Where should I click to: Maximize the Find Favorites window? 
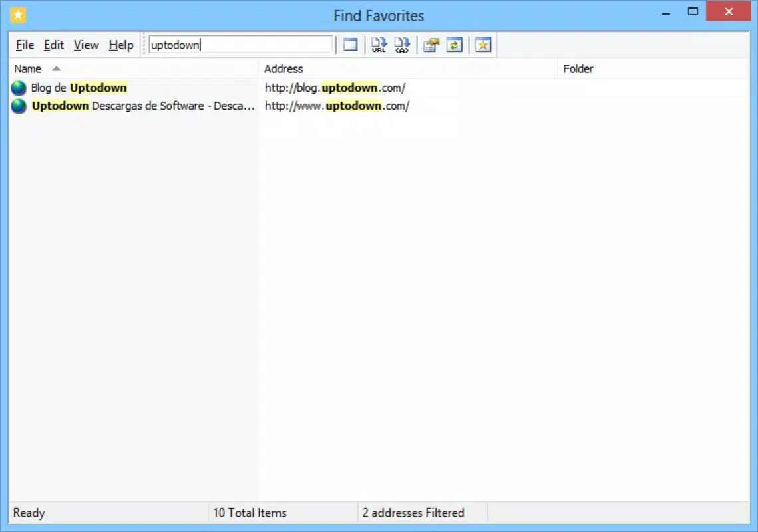[693, 11]
